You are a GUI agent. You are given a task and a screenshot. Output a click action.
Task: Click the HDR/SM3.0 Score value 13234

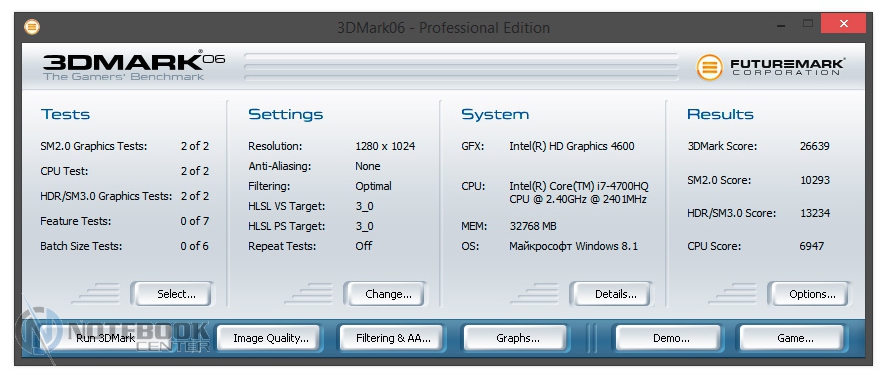coord(814,213)
